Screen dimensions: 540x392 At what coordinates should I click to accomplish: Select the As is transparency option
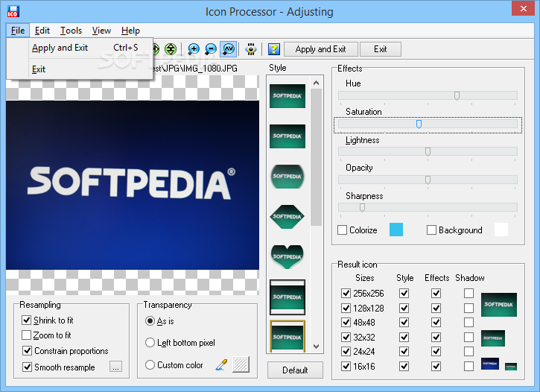point(150,321)
